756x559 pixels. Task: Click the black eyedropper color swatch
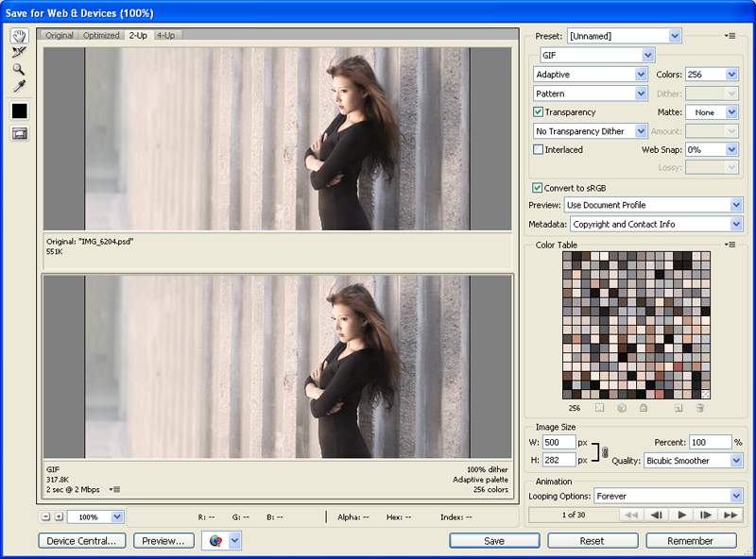pyautogui.click(x=19, y=110)
